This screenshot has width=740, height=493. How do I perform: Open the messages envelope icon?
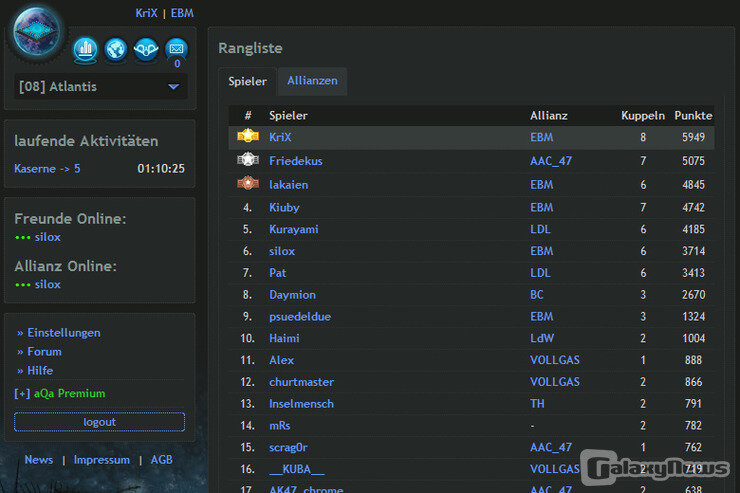pyautogui.click(x=176, y=48)
